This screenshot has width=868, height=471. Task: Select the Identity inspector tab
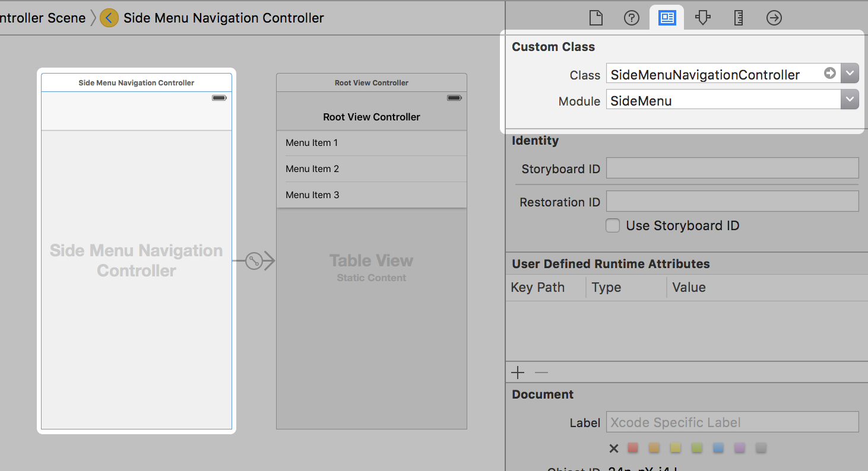click(x=667, y=18)
